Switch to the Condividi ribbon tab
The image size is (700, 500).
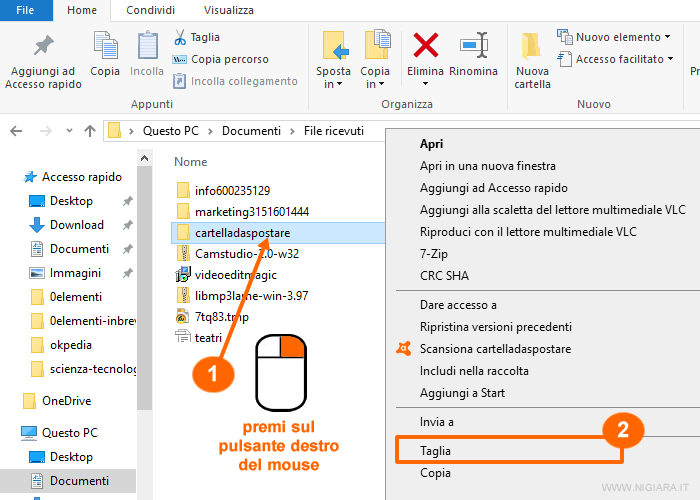[x=149, y=10]
